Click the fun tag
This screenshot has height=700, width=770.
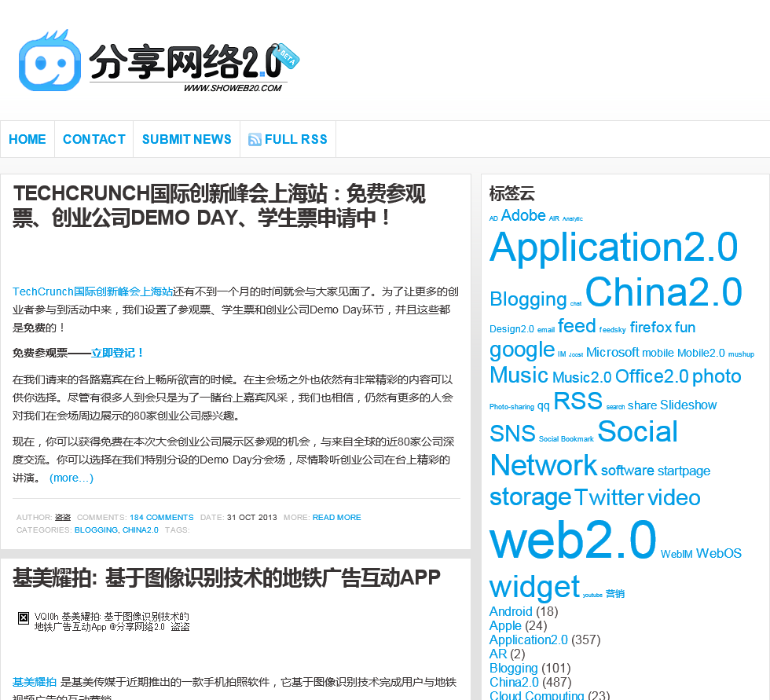(685, 328)
